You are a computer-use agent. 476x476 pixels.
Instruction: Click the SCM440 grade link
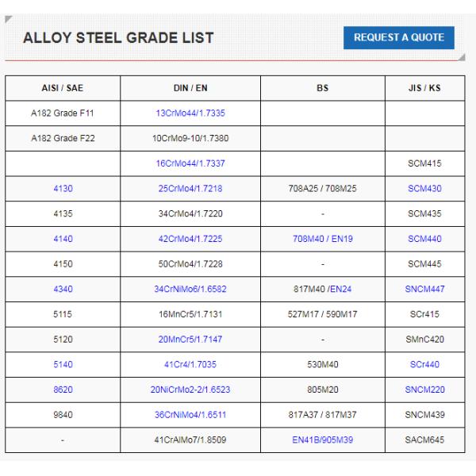(x=425, y=238)
